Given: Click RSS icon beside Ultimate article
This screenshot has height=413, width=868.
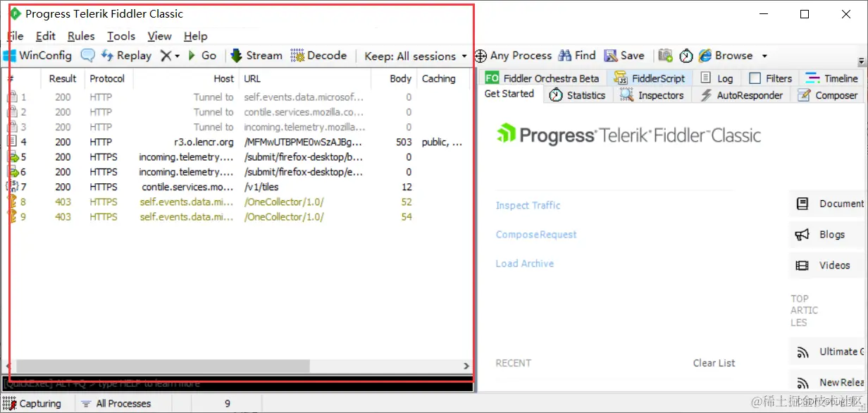Looking at the screenshot, I should pos(802,352).
